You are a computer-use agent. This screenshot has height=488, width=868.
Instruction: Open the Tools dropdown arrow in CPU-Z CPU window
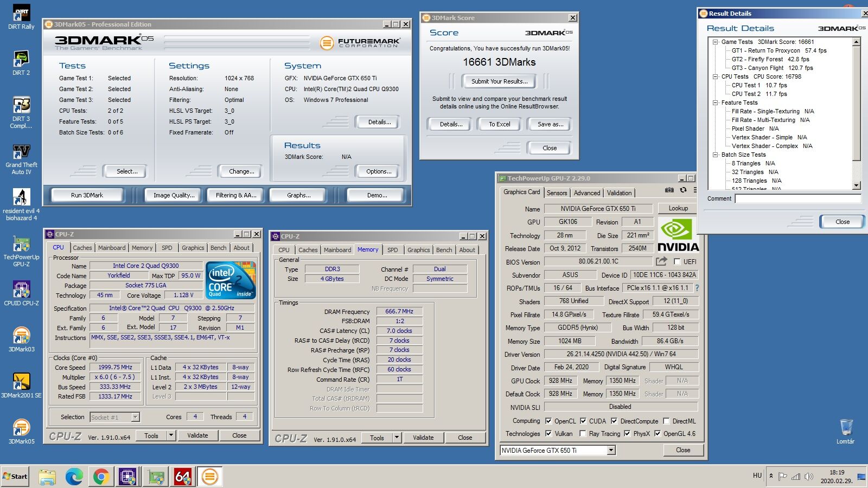point(171,435)
